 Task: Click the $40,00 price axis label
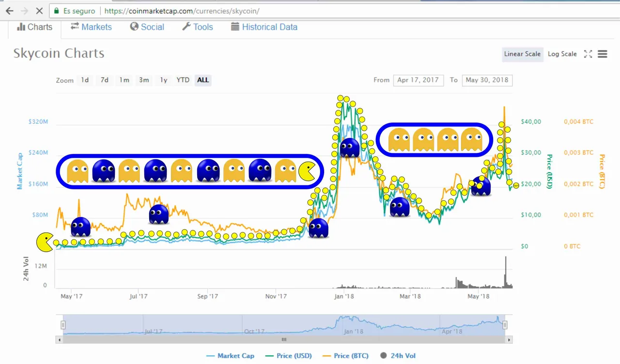point(531,121)
